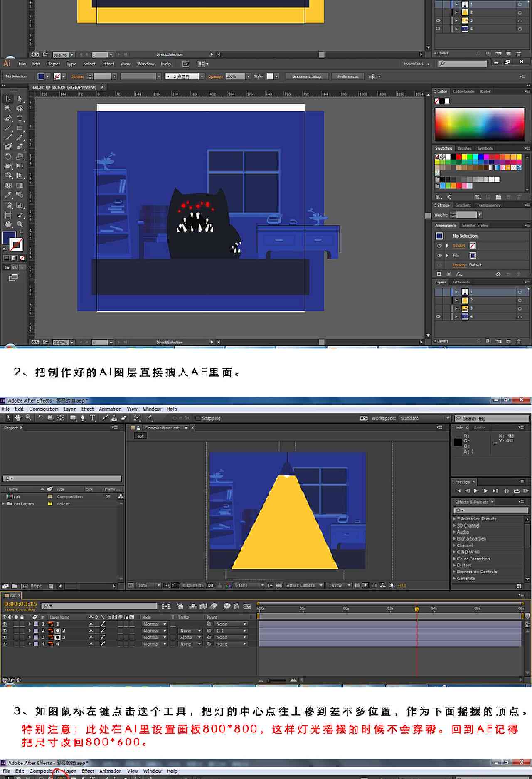This screenshot has height=779, width=532.
Task: Click Mute Audio speaker in Preview panel
Action: point(506,491)
